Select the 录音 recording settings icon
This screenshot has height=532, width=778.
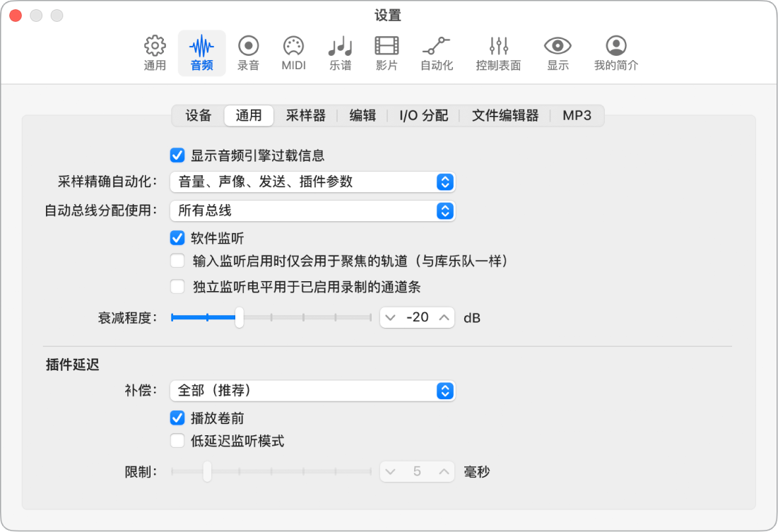(x=248, y=49)
